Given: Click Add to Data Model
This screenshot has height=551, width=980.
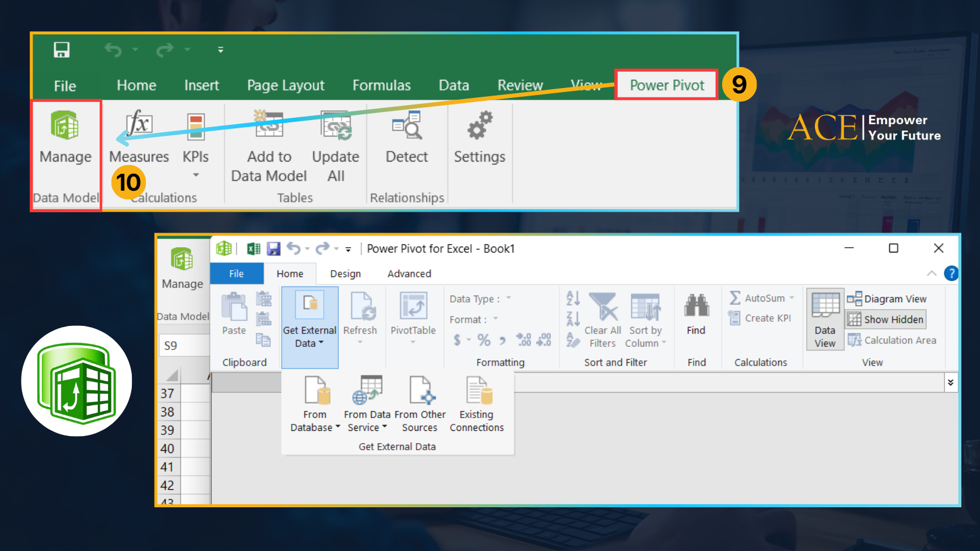Looking at the screenshot, I should (268, 146).
